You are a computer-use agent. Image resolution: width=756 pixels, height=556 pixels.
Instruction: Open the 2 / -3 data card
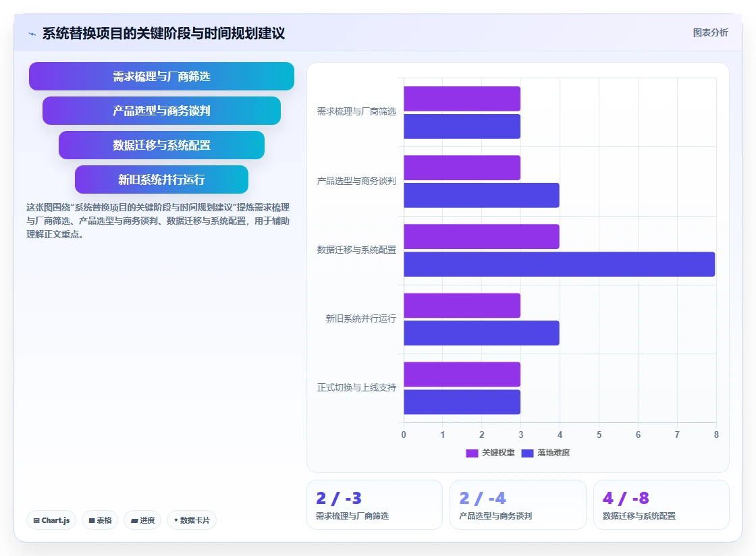375,505
